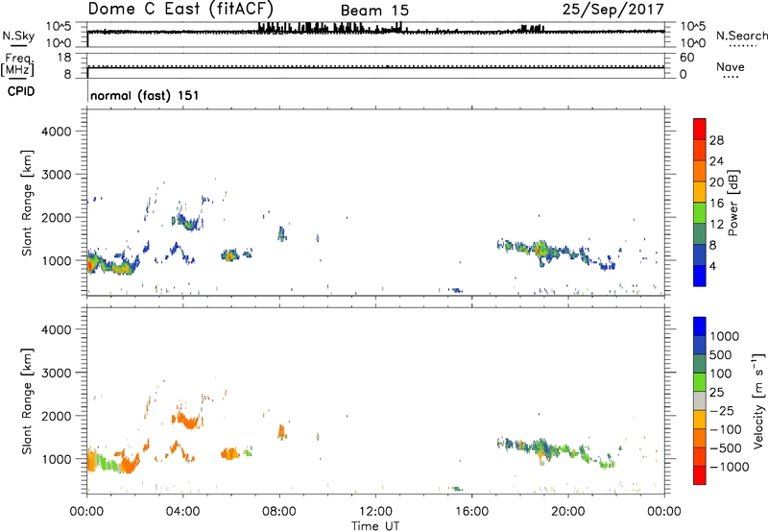Pick the −1000 to −500 Velocity swatch
The height and width of the screenshot is (532, 768).
pos(700,456)
